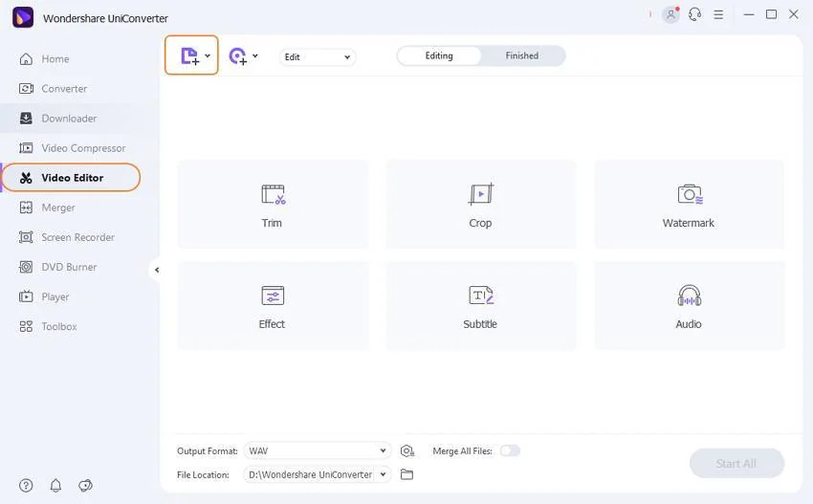This screenshot has width=813, height=504.
Task: Open the Output Format WAV dropdown
Action: pyautogui.click(x=318, y=450)
